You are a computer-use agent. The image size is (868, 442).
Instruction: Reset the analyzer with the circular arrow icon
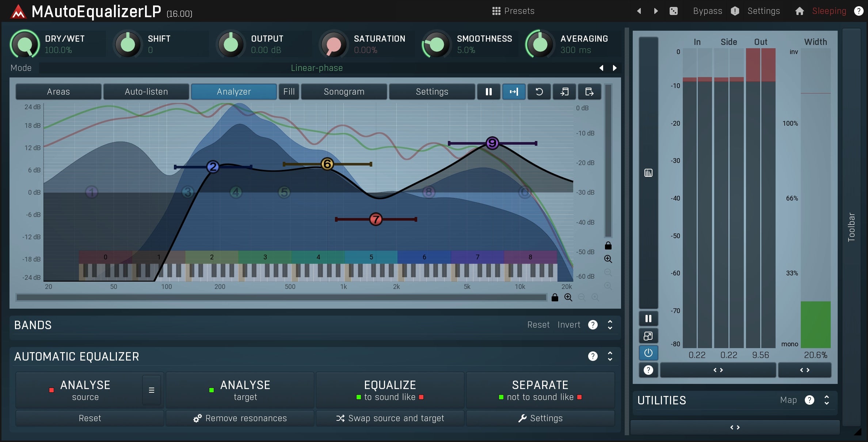[539, 92]
